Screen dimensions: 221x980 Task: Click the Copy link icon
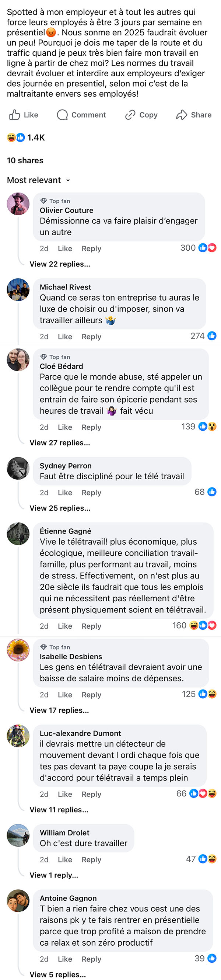[130, 115]
